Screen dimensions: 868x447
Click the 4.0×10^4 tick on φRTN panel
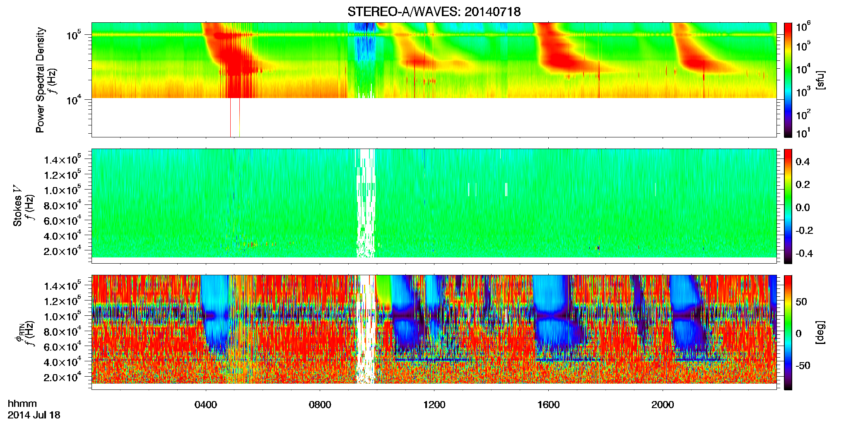pyautogui.click(x=63, y=361)
